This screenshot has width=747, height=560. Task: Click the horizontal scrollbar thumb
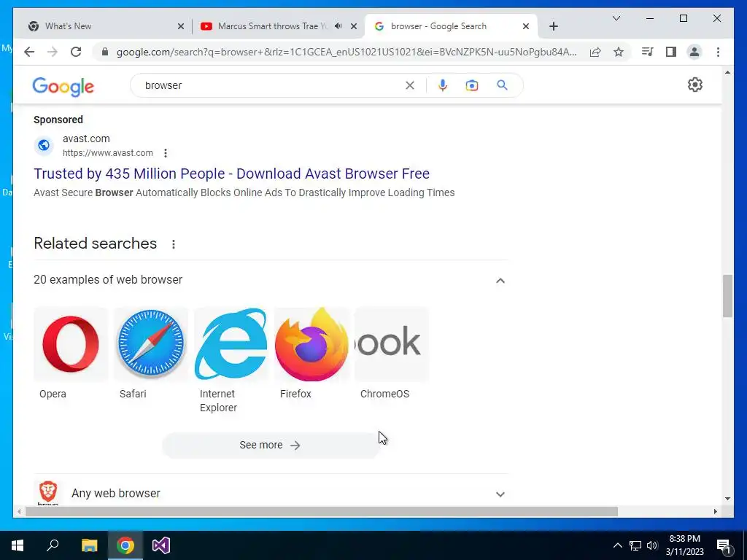322,511
